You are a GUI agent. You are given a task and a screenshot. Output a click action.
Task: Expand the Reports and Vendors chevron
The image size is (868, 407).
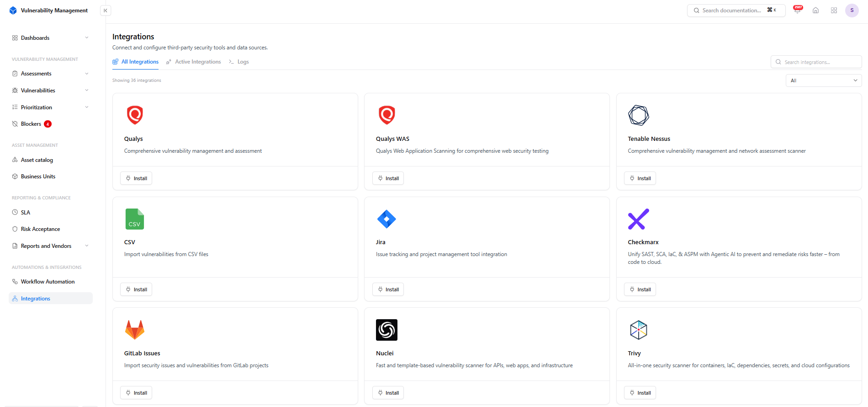click(87, 246)
